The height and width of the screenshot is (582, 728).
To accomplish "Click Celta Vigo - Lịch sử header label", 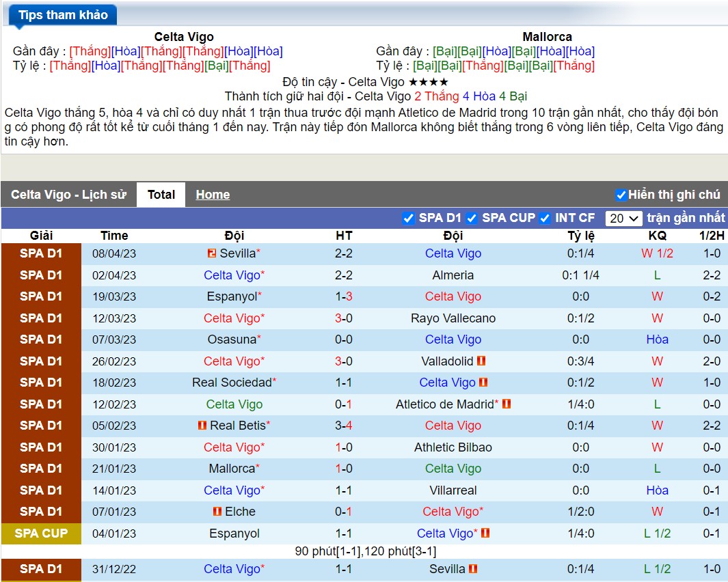I will [69, 195].
